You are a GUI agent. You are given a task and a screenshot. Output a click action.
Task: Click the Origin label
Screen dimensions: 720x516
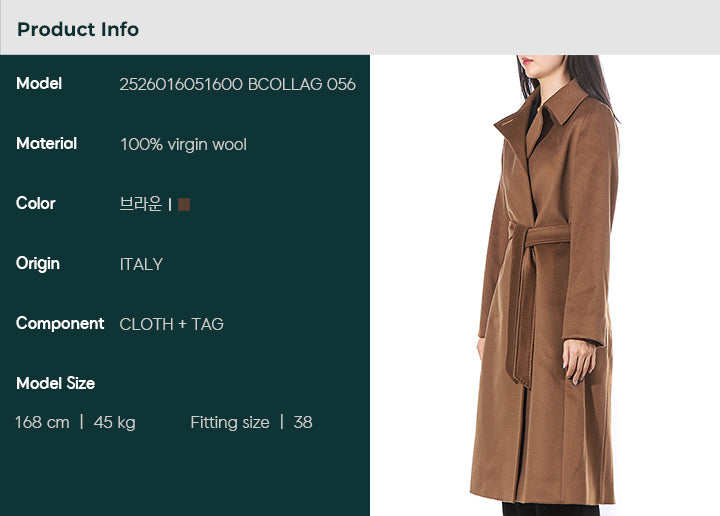38,264
